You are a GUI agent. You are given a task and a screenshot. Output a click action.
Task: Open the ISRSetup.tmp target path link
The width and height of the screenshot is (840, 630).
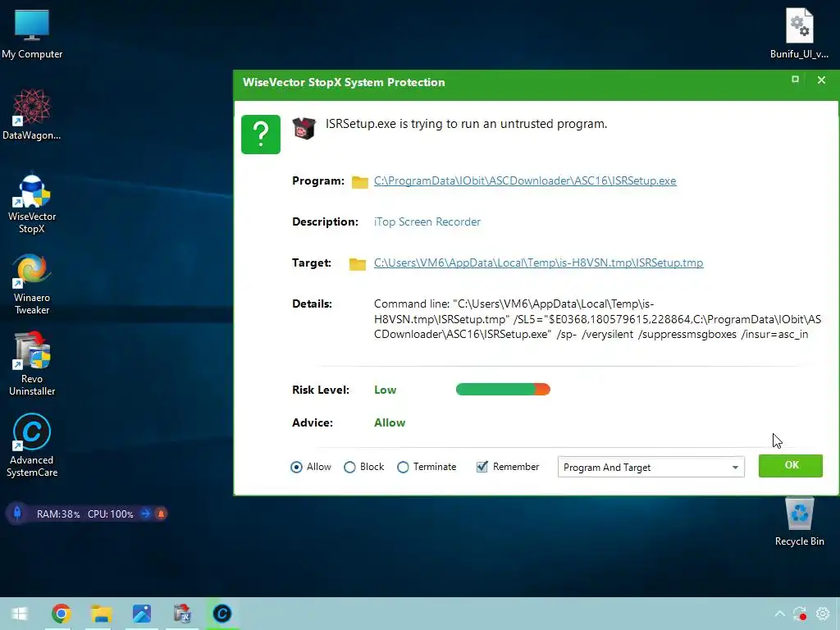[538, 263]
